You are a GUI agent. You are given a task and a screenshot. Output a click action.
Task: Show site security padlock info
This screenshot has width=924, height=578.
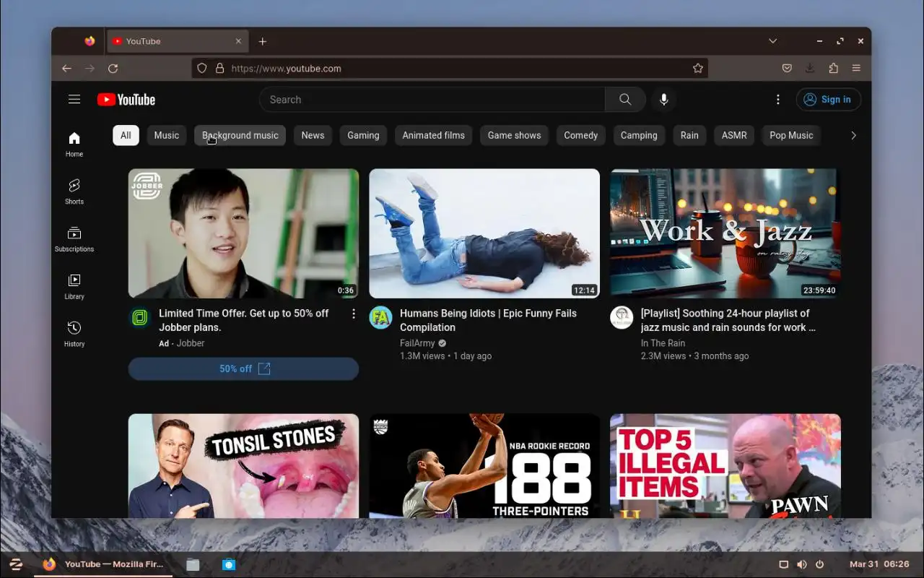219,68
